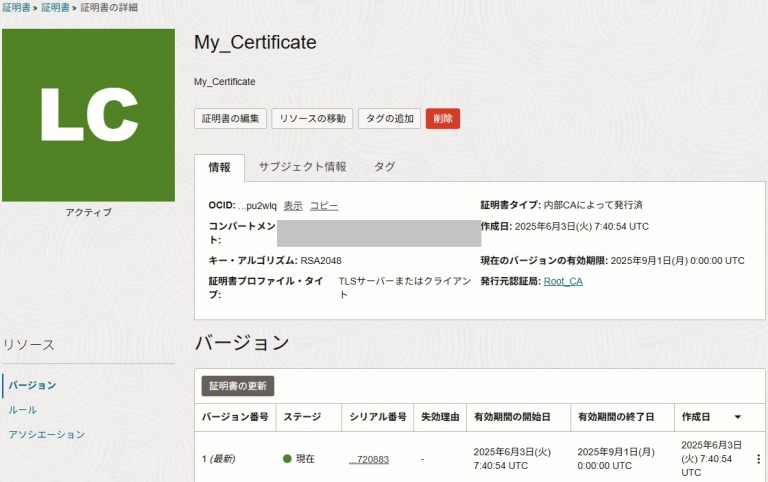Select the 情報 tab
768x482 pixels.
[219, 168]
